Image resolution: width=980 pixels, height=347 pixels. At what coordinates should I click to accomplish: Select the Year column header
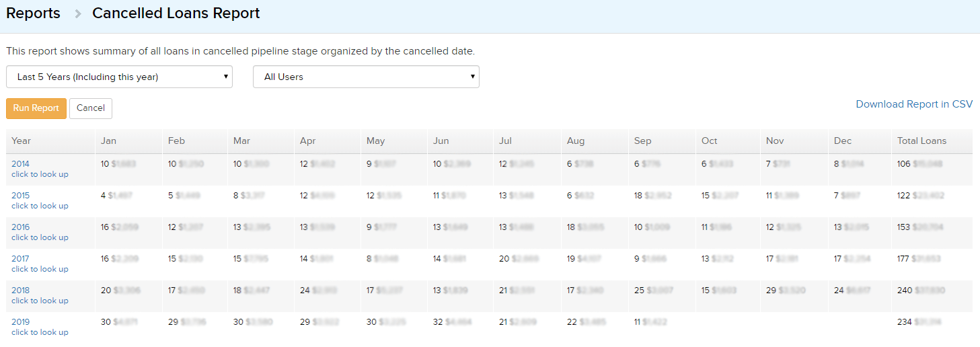22,141
